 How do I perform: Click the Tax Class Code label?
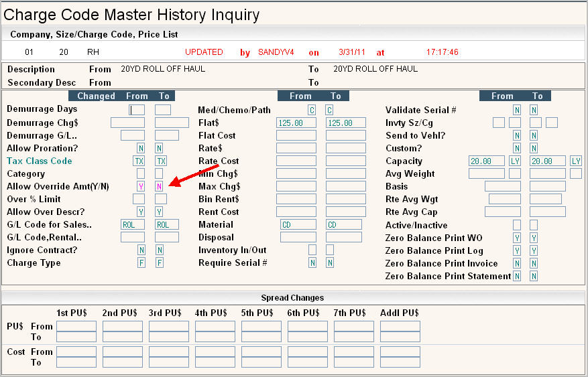40,161
